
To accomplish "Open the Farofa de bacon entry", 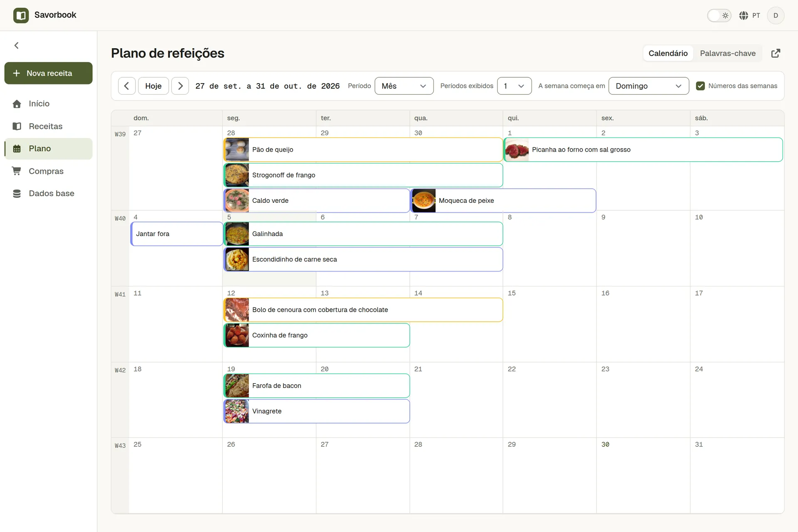I will click(x=316, y=386).
